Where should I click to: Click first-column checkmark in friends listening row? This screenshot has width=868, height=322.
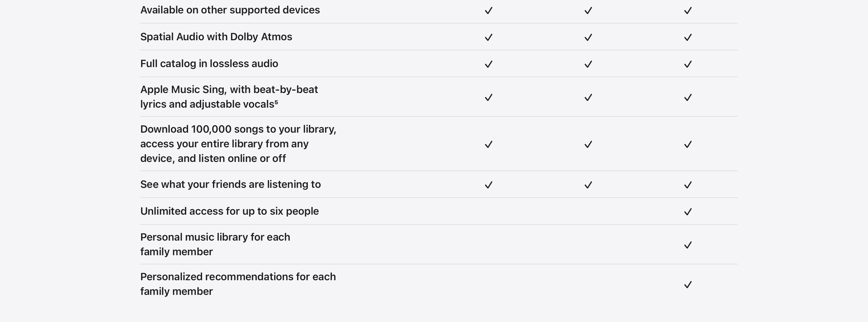(489, 185)
